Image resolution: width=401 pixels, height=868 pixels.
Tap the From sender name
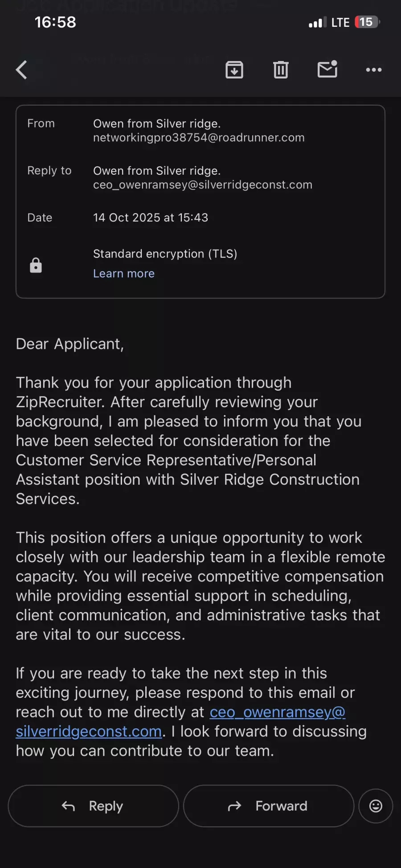point(157,124)
